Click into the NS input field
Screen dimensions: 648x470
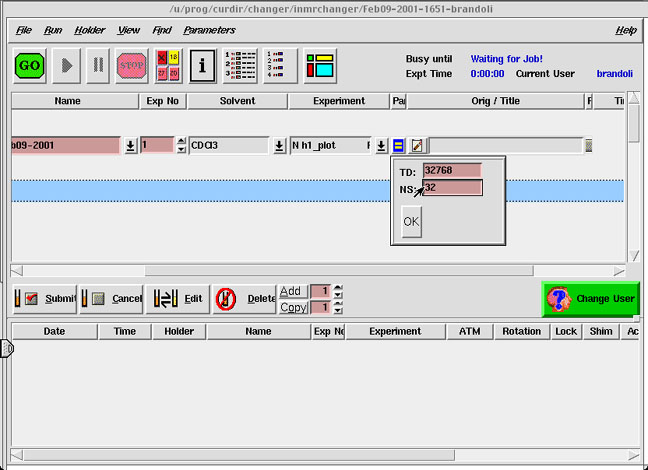[453, 187]
